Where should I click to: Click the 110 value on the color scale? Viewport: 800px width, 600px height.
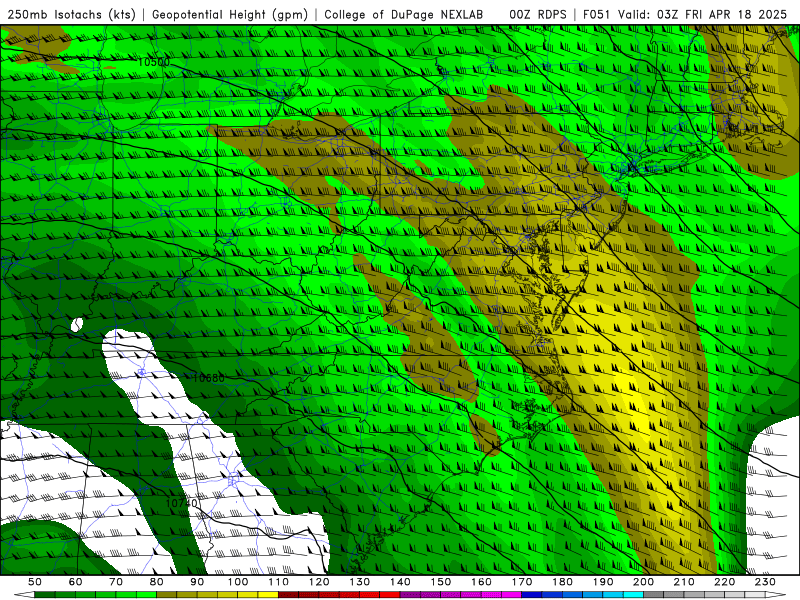pyautogui.click(x=279, y=582)
